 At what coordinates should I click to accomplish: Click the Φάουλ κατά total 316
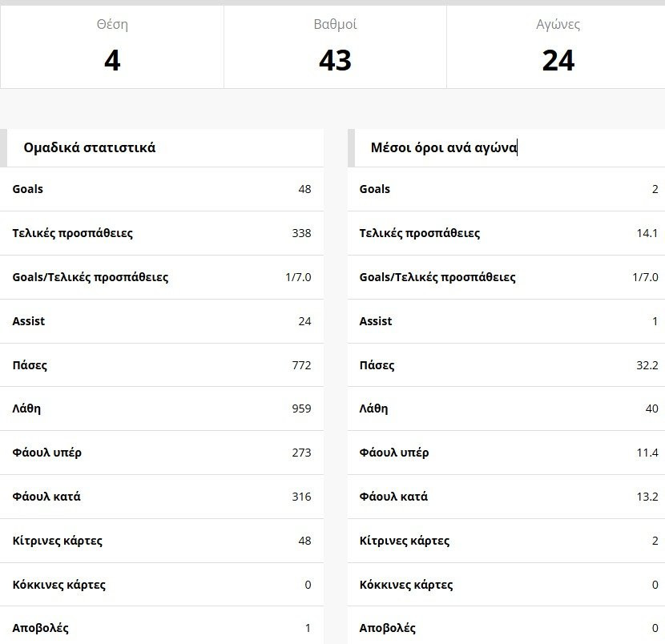(x=301, y=497)
